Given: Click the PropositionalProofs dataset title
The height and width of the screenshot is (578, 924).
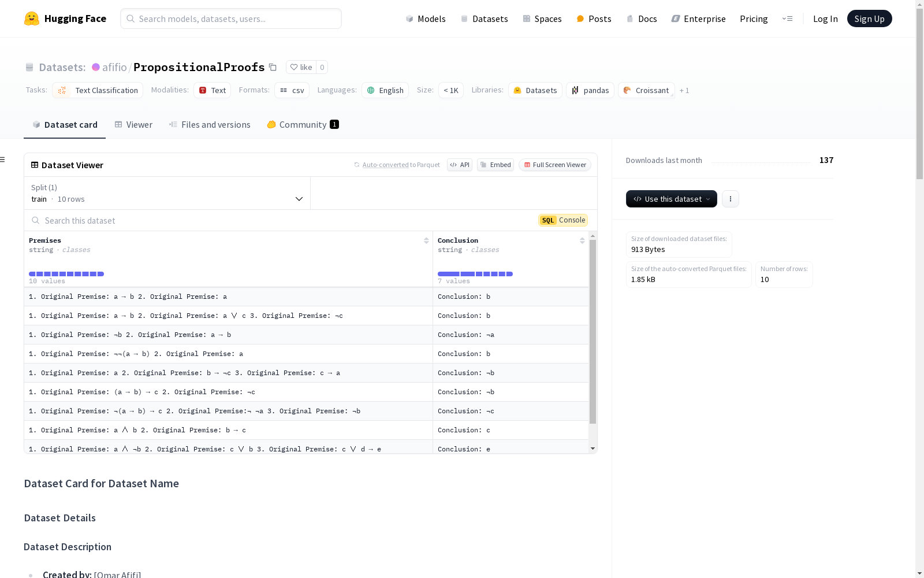Looking at the screenshot, I should pos(199,67).
